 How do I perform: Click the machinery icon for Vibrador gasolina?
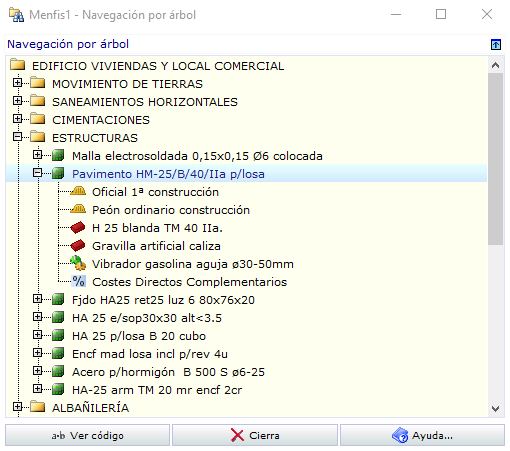78,263
